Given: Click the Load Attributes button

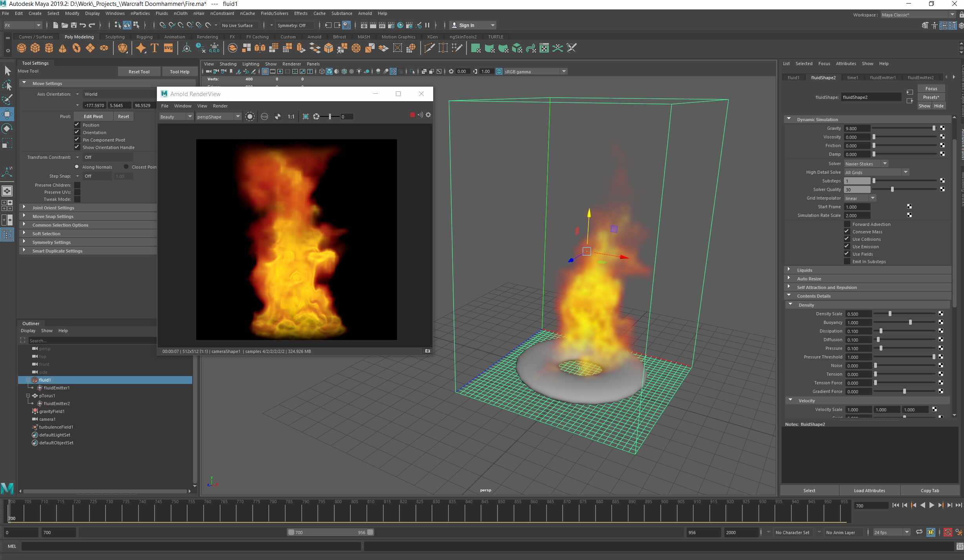Looking at the screenshot, I should (869, 490).
